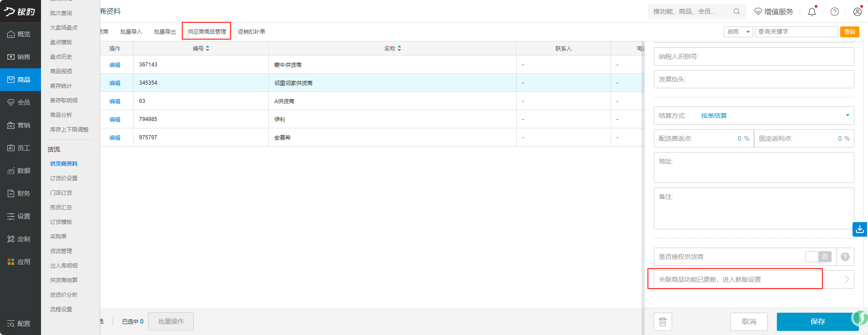This screenshot has height=335, width=868.
Task: Click the 发票抬头 input field
Action: click(754, 79)
